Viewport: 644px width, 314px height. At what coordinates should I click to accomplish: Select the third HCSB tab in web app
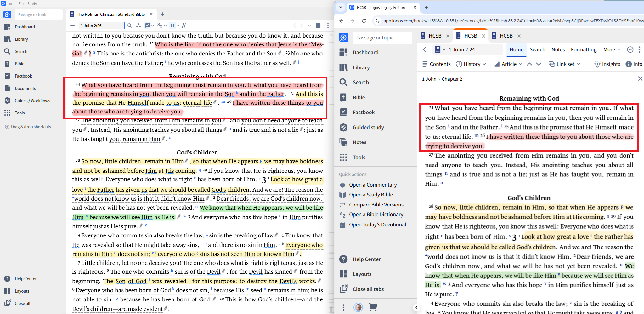(x=506, y=36)
